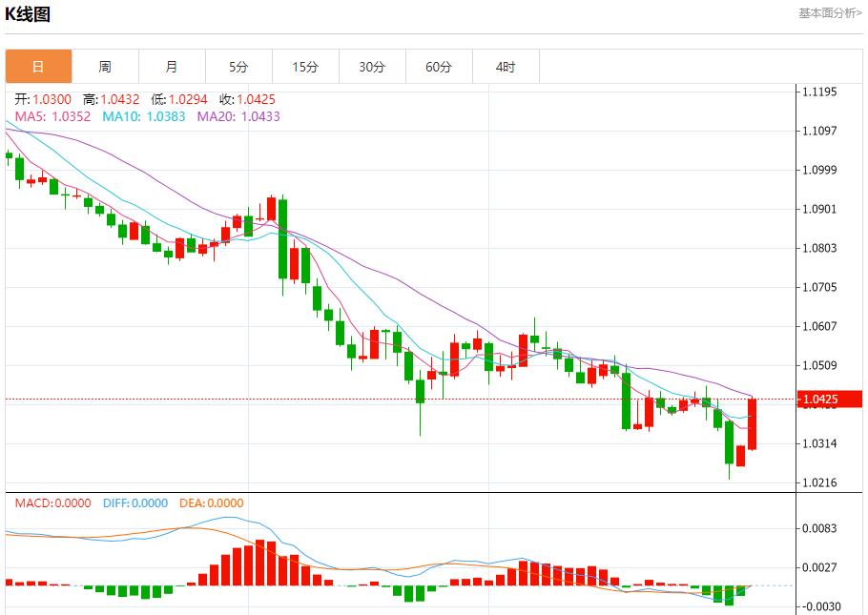Show the 5分 interval chart
Screen dimensions: 868x615
[238, 67]
